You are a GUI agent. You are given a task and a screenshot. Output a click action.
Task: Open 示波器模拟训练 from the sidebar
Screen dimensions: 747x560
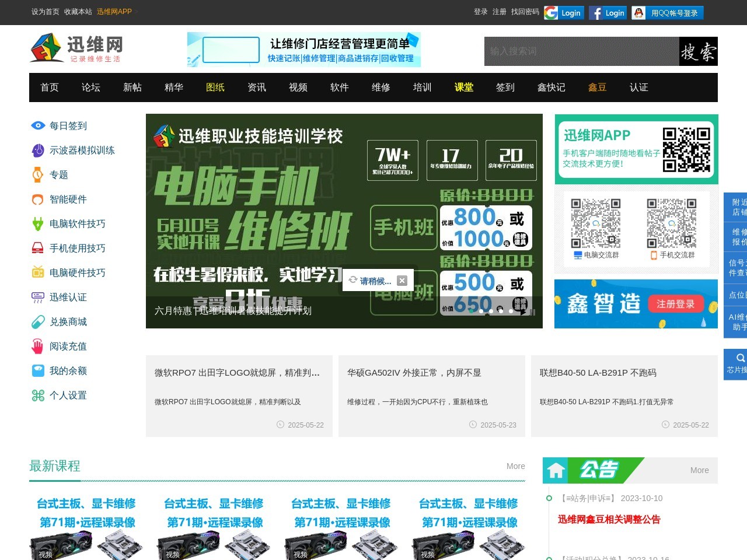pos(82,150)
